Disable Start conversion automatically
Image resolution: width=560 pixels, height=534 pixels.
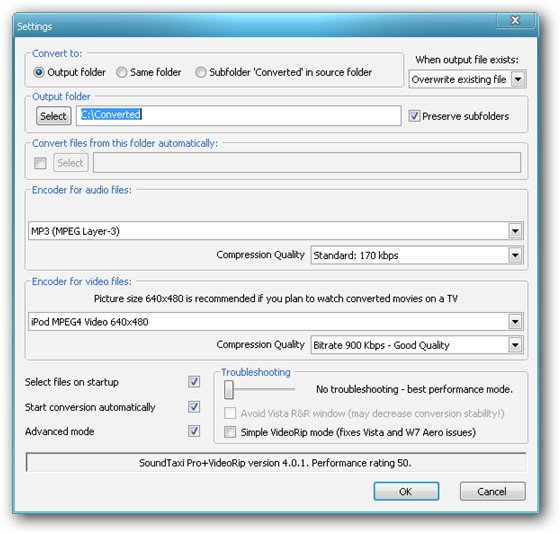tap(194, 407)
